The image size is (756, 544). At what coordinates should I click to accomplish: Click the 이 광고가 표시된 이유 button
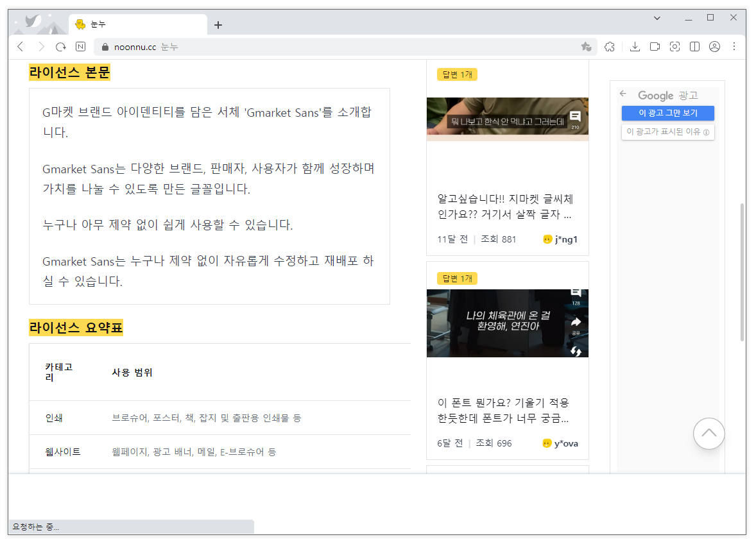click(668, 132)
